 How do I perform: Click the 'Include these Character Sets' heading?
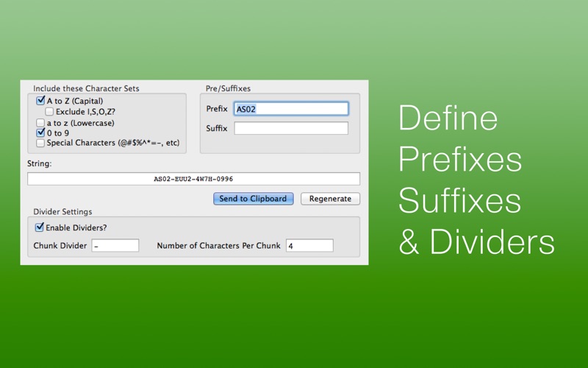tap(86, 88)
